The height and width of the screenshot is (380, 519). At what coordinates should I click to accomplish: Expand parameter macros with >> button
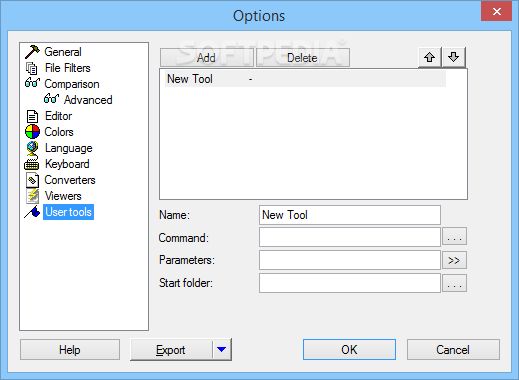point(454,260)
